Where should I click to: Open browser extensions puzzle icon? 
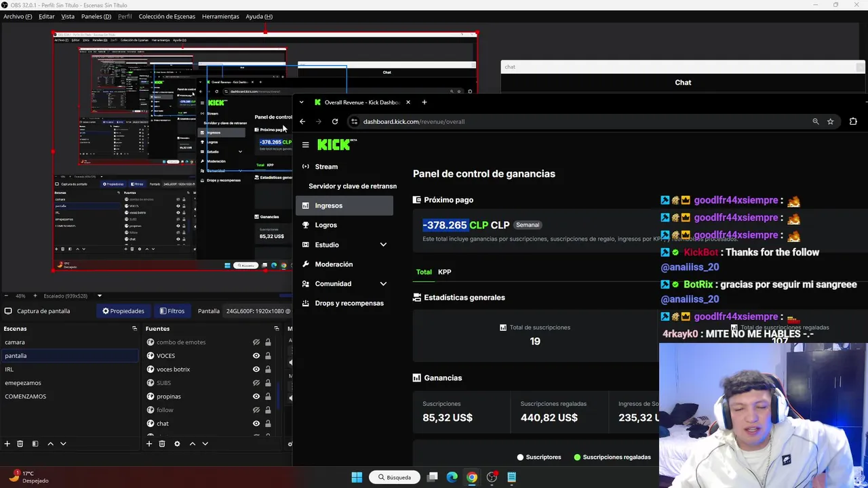pyautogui.click(x=853, y=121)
